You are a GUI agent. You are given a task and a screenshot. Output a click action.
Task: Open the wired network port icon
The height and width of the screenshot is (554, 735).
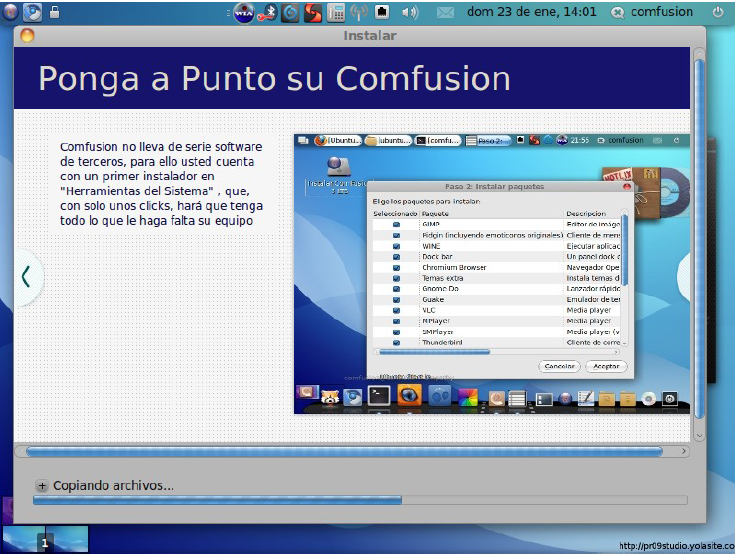click(x=382, y=13)
